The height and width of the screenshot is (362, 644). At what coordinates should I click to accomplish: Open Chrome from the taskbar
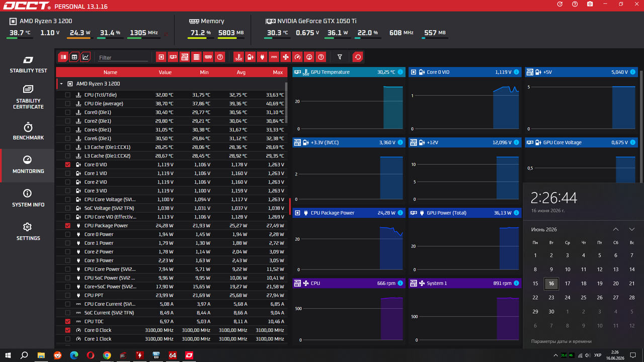[x=107, y=355]
